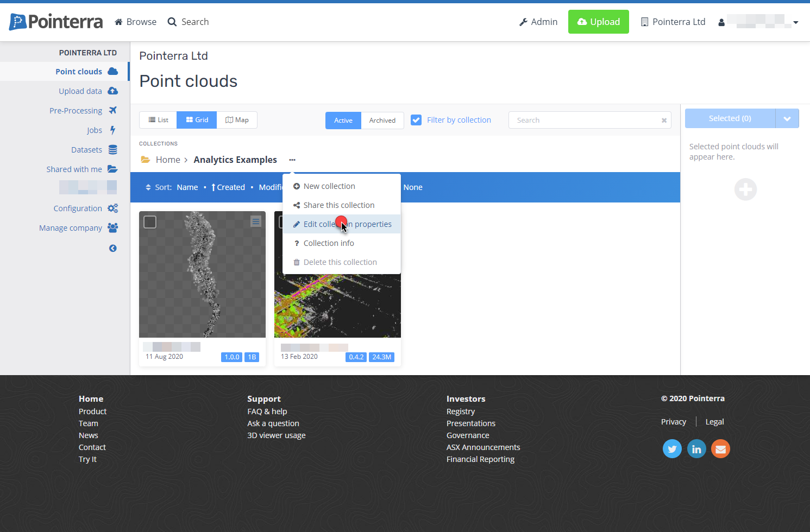Select Point clouds in the sidebar
This screenshot has height=532, width=810.
79,71
